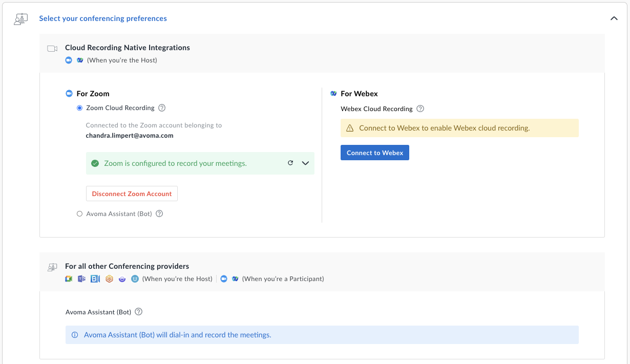Screen dimensions: 630x364
Task: Open help for Zoom Cloud Recording
Action: 162,108
